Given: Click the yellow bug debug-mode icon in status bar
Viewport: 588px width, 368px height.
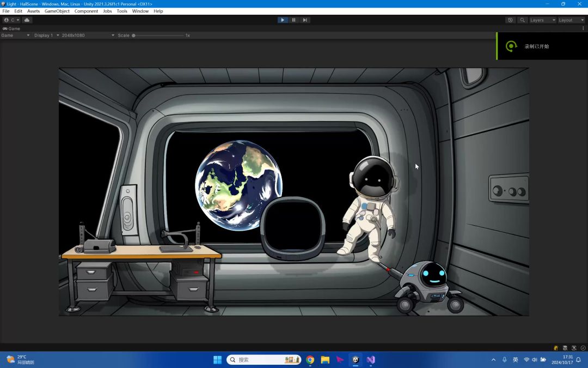Looking at the screenshot, I should [x=556, y=348].
